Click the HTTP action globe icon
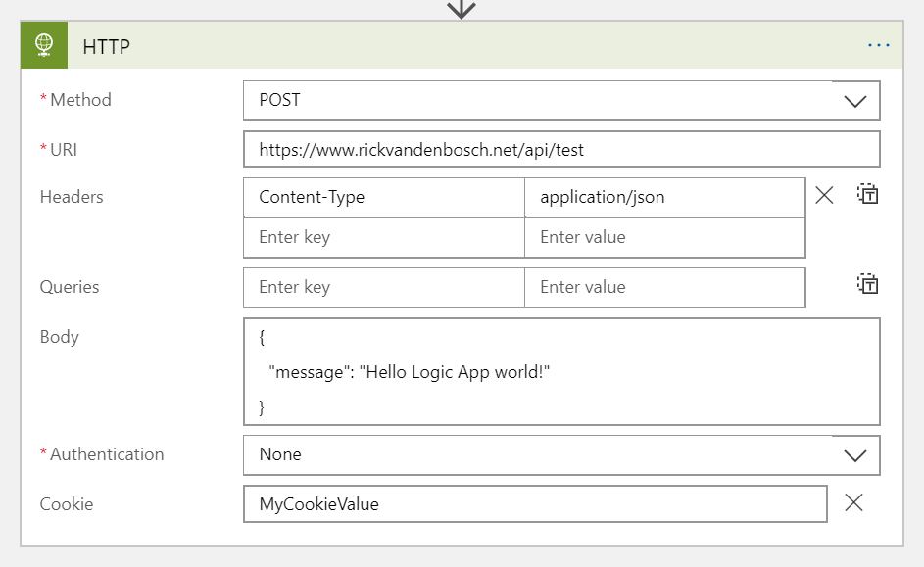The width and height of the screenshot is (924, 567). tap(44, 45)
